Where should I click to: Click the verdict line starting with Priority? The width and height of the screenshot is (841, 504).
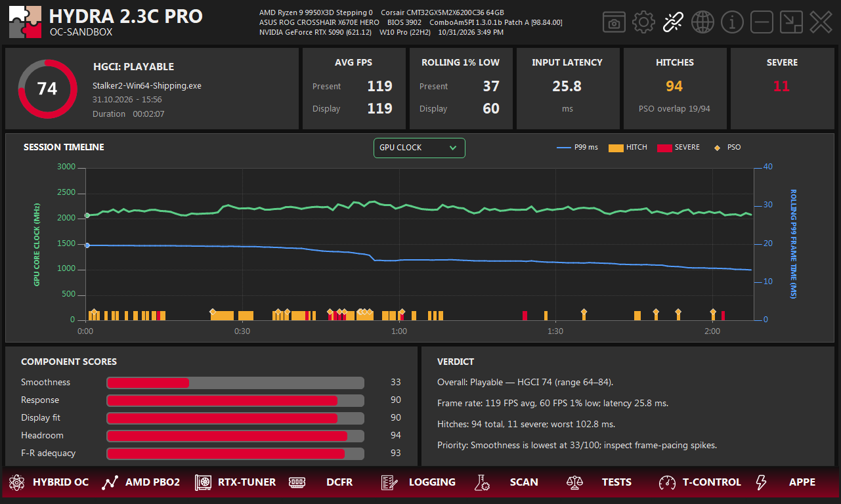[x=577, y=445]
